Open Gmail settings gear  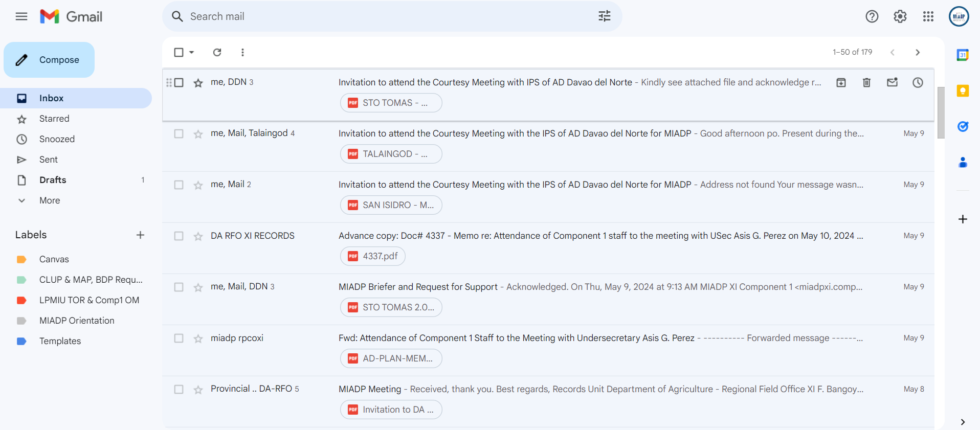point(900,16)
